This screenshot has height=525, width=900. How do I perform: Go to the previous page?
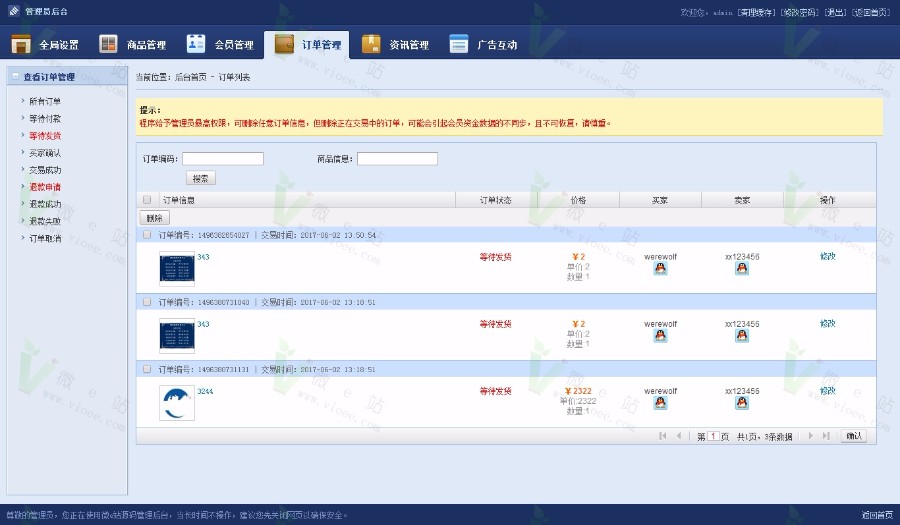point(679,436)
